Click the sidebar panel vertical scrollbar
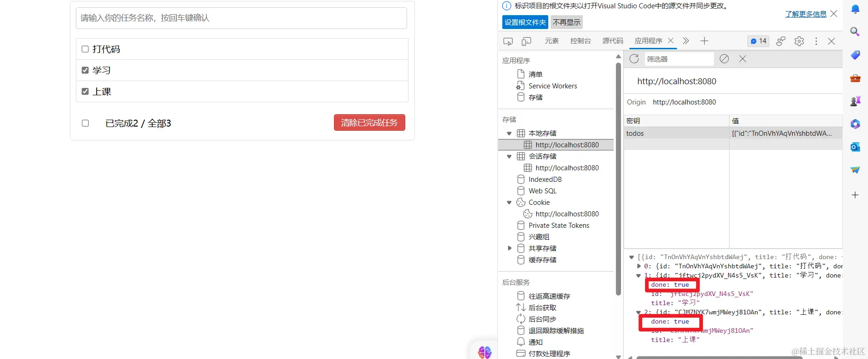Image resolution: width=868 pixels, height=359 pixels. (x=618, y=179)
